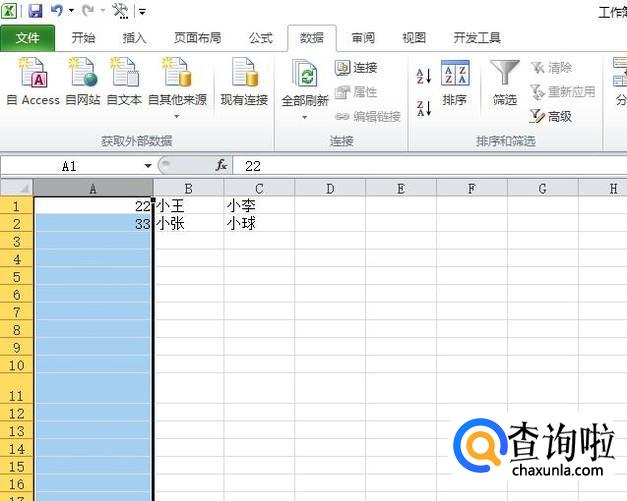Viewport: 627px width, 501px height.
Task: Switch to the Page Layout (页面布局) tab
Action: pyautogui.click(x=198, y=38)
